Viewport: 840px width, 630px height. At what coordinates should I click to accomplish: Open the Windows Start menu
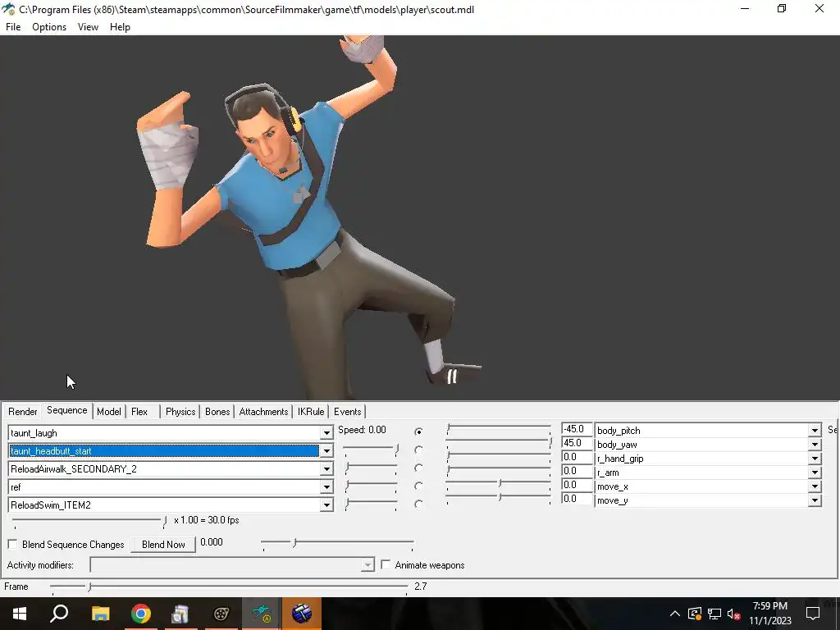pyautogui.click(x=20, y=614)
